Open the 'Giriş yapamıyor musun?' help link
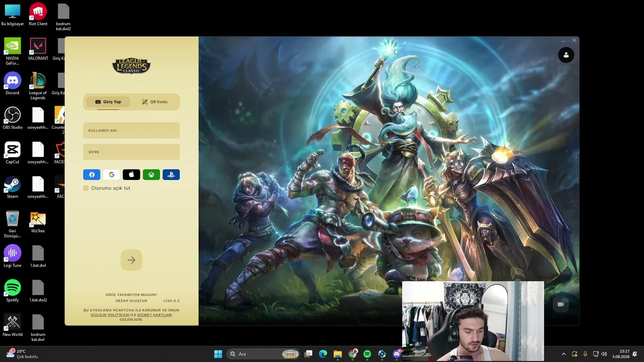 (131, 295)
